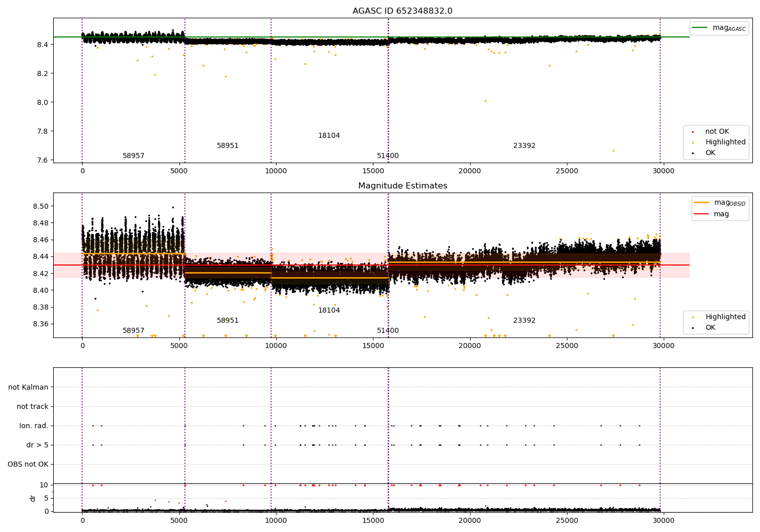Click the rotated 'dr' axis label

(33, 498)
